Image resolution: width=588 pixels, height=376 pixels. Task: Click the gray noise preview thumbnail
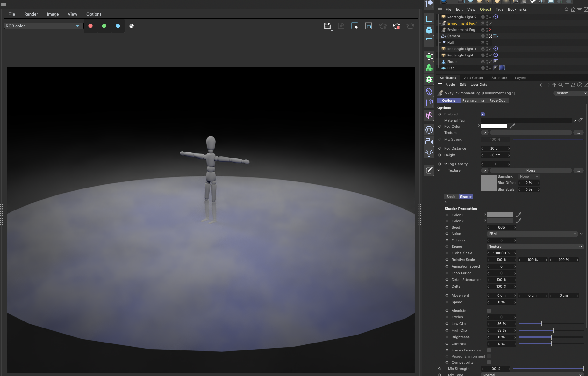click(x=488, y=183)
